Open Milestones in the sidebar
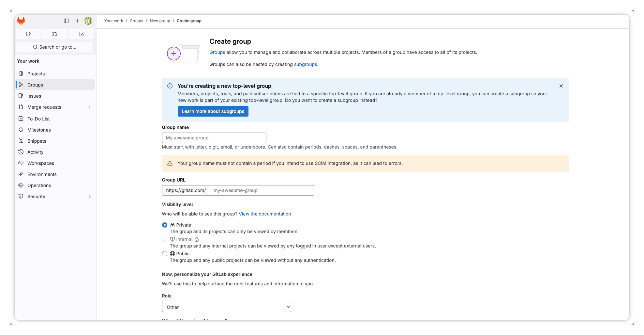644x335 pixels. [x=55, y=130]
